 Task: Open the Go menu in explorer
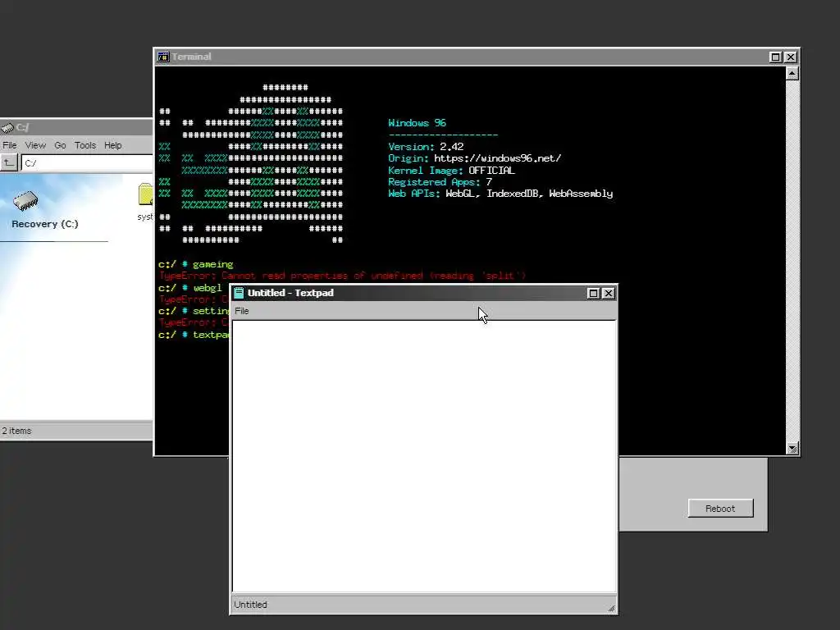[60, 145]
